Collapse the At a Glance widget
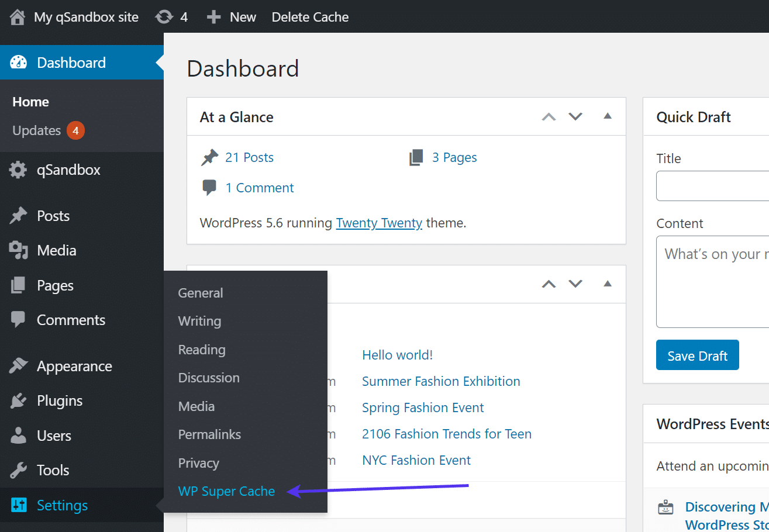Viewport: 769px width, 532px height. (608, 116)
